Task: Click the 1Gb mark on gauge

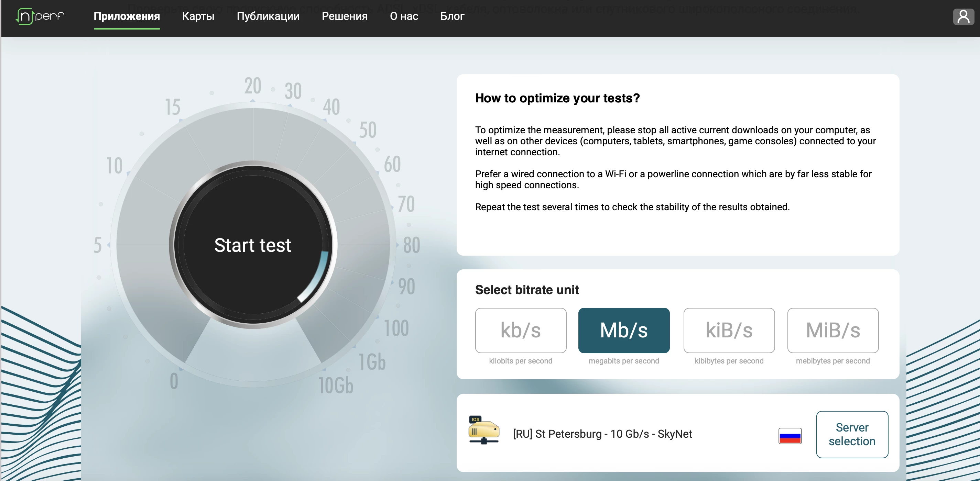Action: (372, 361)
